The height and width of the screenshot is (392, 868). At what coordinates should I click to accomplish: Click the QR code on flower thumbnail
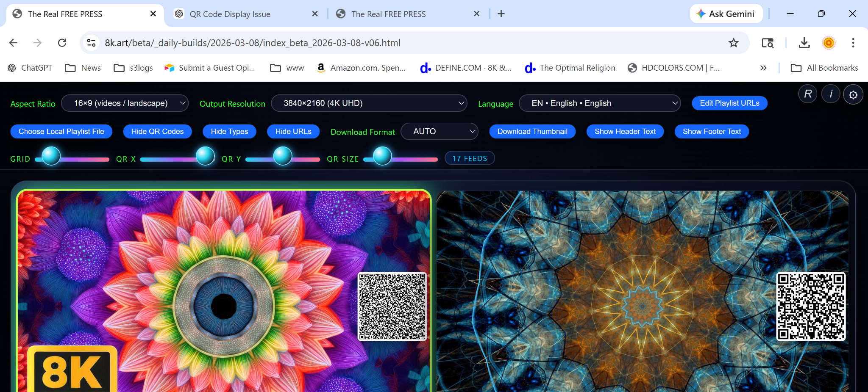[x=392, y=306]
